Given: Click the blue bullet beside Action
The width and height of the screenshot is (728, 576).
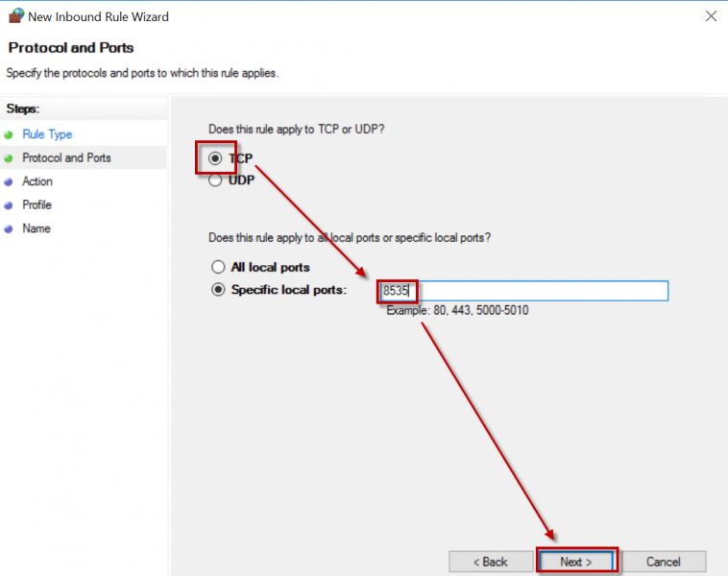Looking at the screenshot, I should 9,181.
